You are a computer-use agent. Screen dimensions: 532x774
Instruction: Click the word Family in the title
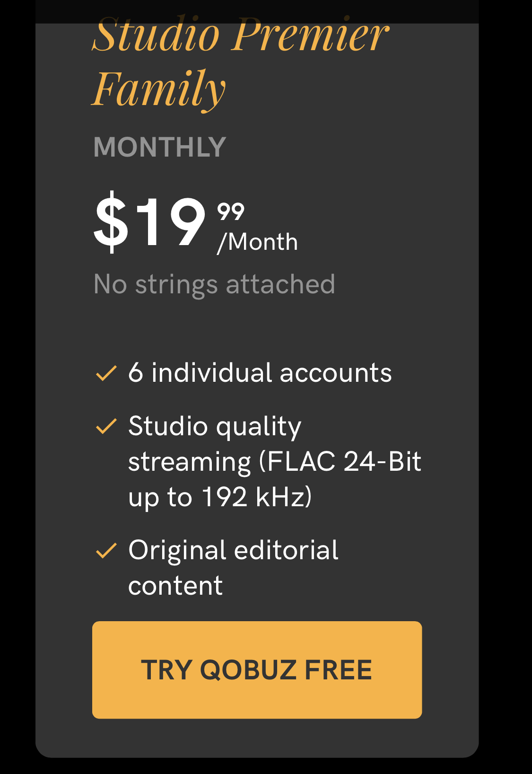click(x=158, y=89)
